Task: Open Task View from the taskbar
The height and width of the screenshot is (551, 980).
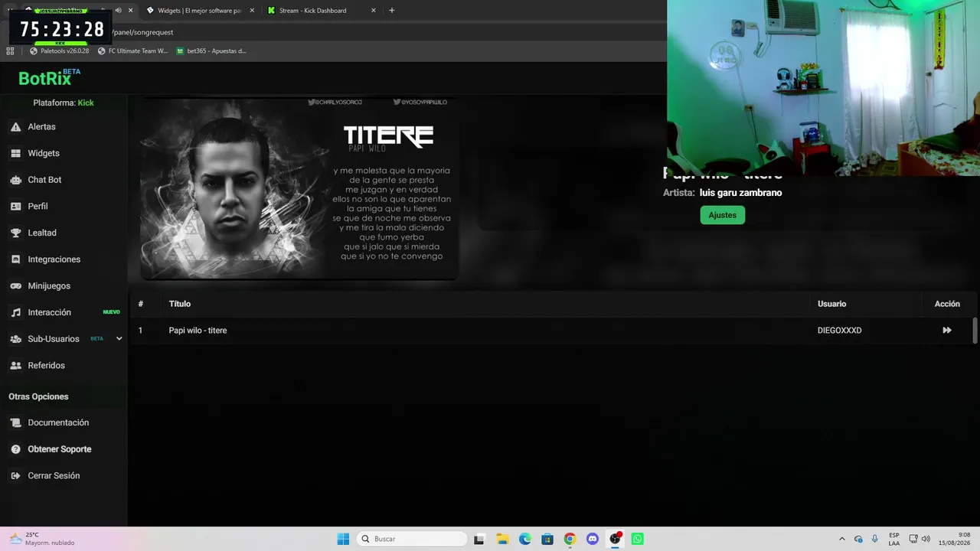Action: click(479, 539)
